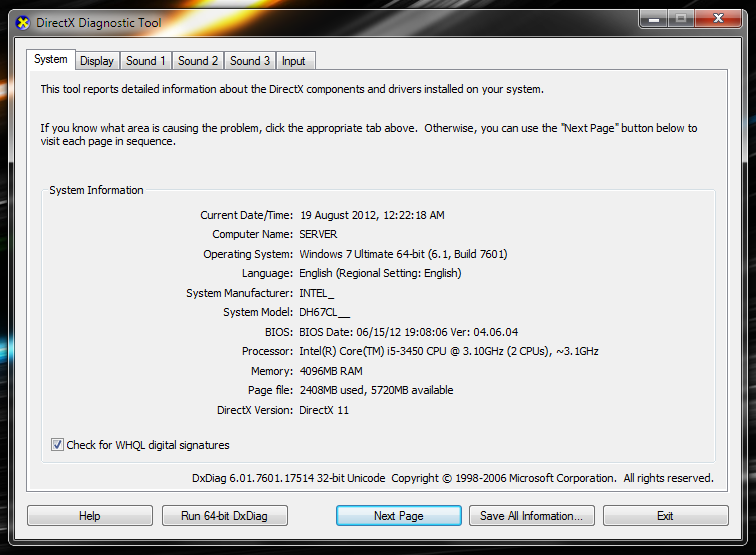Open the Display tab

97,61
